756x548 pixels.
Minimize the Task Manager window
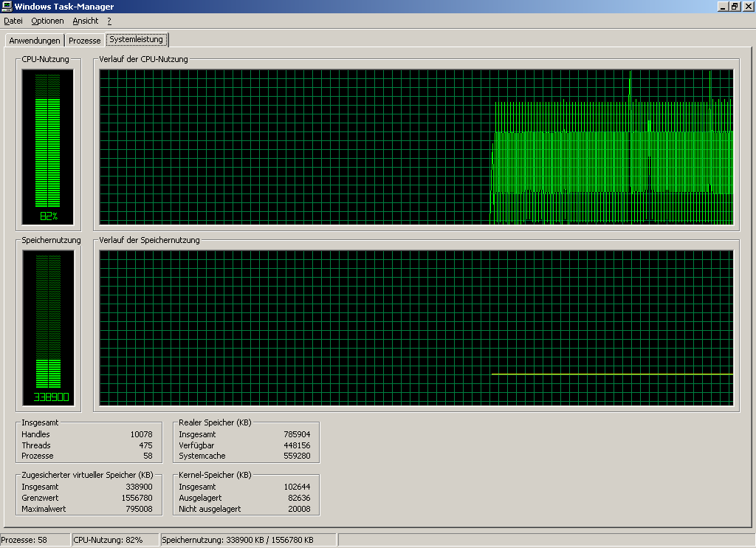click(723, 7)
